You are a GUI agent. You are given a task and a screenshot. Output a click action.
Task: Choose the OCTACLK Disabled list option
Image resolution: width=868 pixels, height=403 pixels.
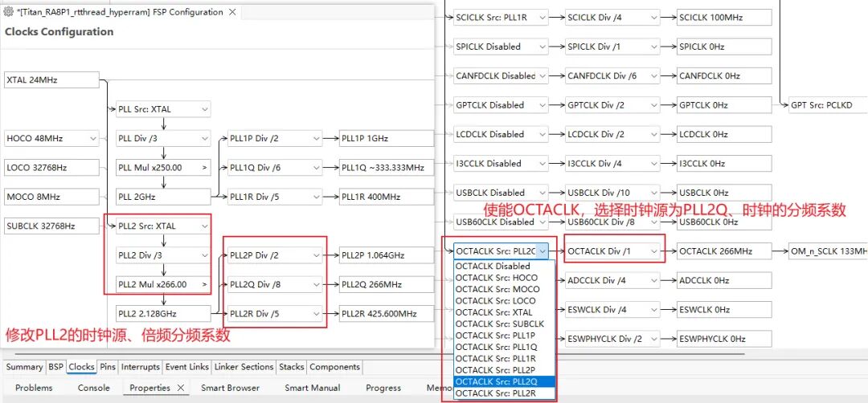493,266
